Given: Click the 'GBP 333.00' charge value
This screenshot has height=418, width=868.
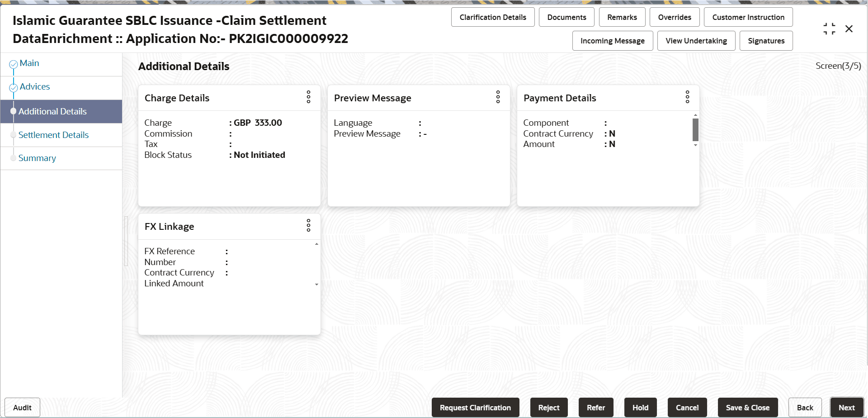Looking at the screenshot, I should pyautogui.click(x=258, y=123).
